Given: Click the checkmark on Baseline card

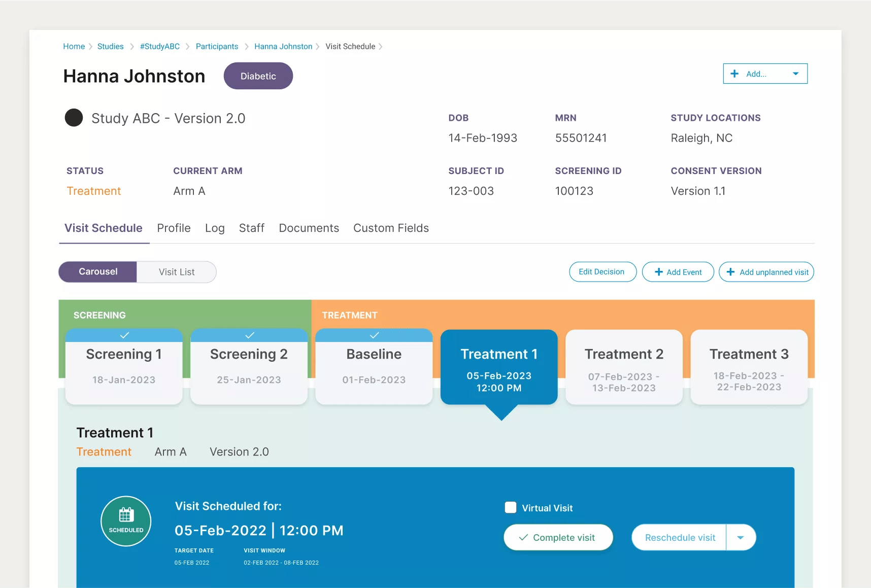Looking at the screenshot, I should pyautogui.click(x=374, y=335).
